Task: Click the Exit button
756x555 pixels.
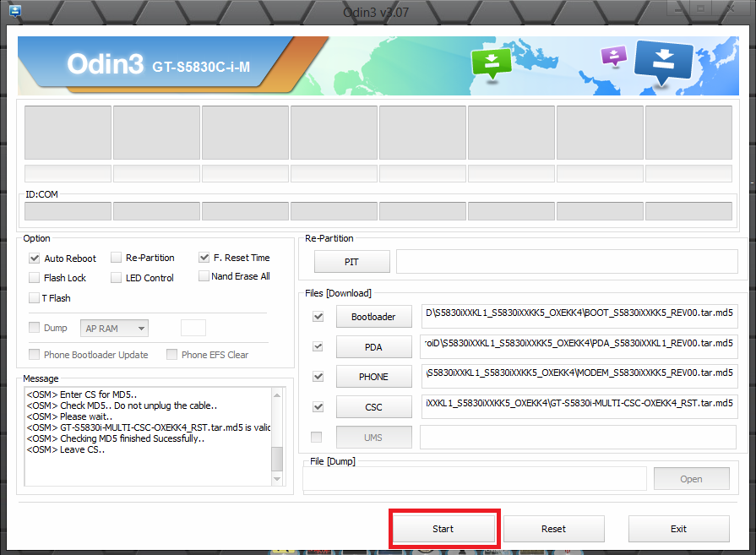Action: (x=679, y=529)
